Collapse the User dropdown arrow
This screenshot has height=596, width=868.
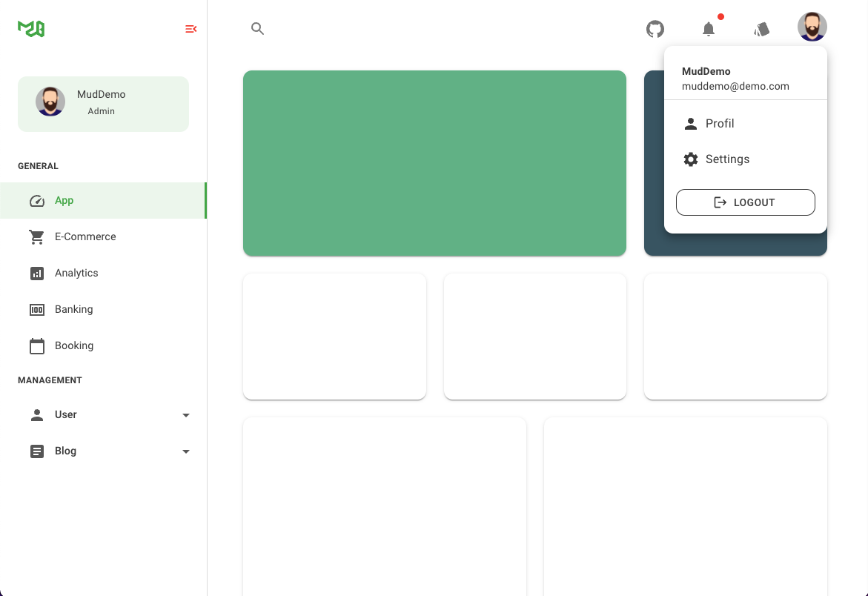[x=185, y=414]
